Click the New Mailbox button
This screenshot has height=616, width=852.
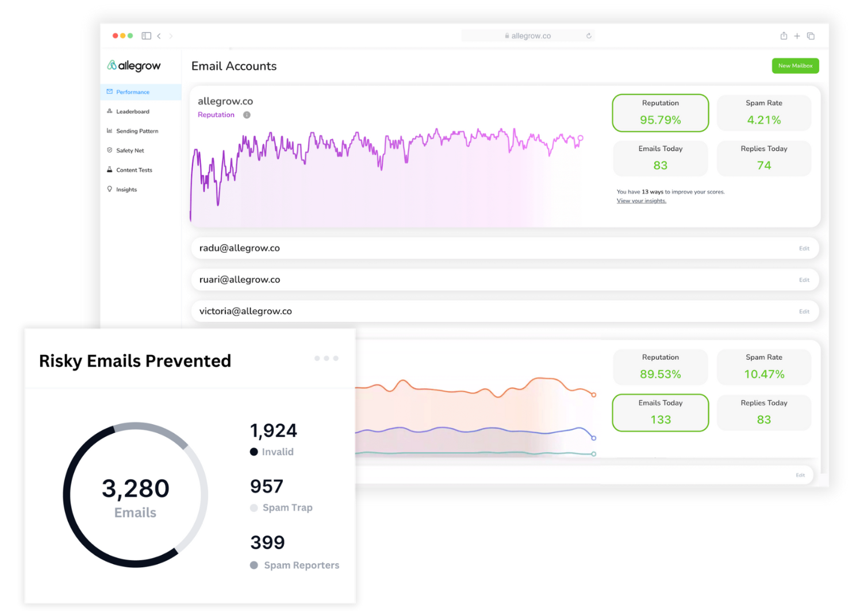(x=795, y=66)
